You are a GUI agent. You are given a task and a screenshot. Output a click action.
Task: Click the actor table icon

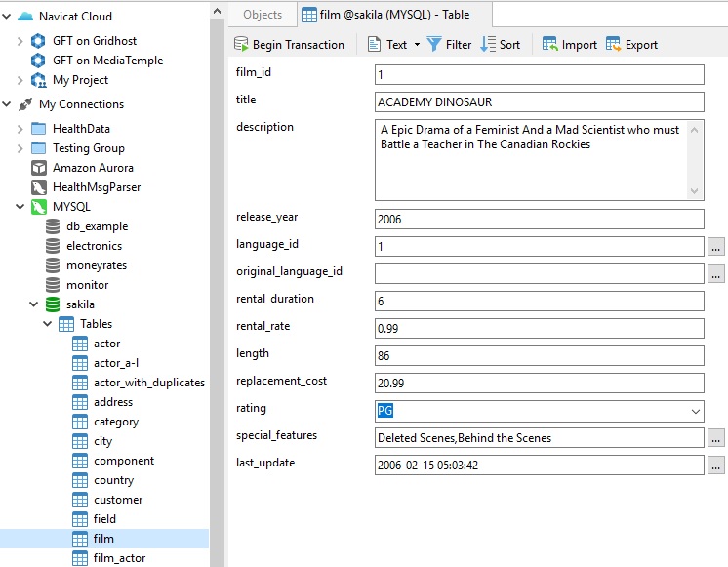[x=80, y=344]
